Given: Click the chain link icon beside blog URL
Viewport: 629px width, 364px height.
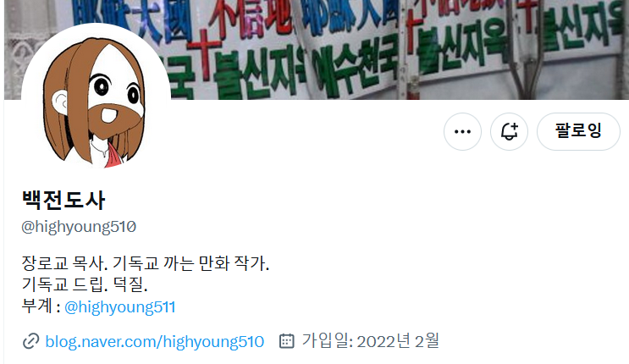Looking at the screenshot, I should point(30,341).
